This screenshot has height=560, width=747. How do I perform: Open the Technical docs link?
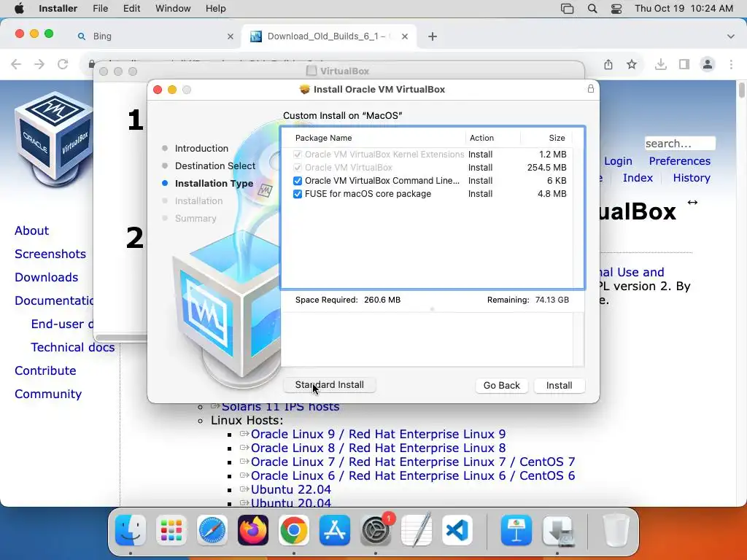pos(73,347)
